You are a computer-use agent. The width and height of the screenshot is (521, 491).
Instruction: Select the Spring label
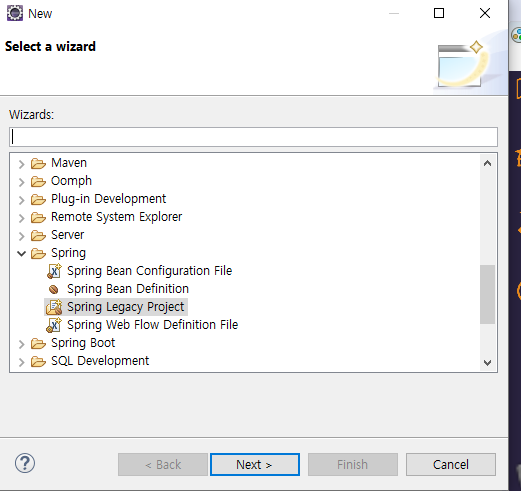(68, 253)
